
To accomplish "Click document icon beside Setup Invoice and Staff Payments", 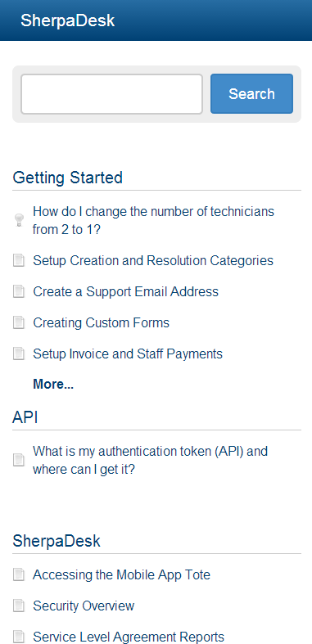I will 19,354.
